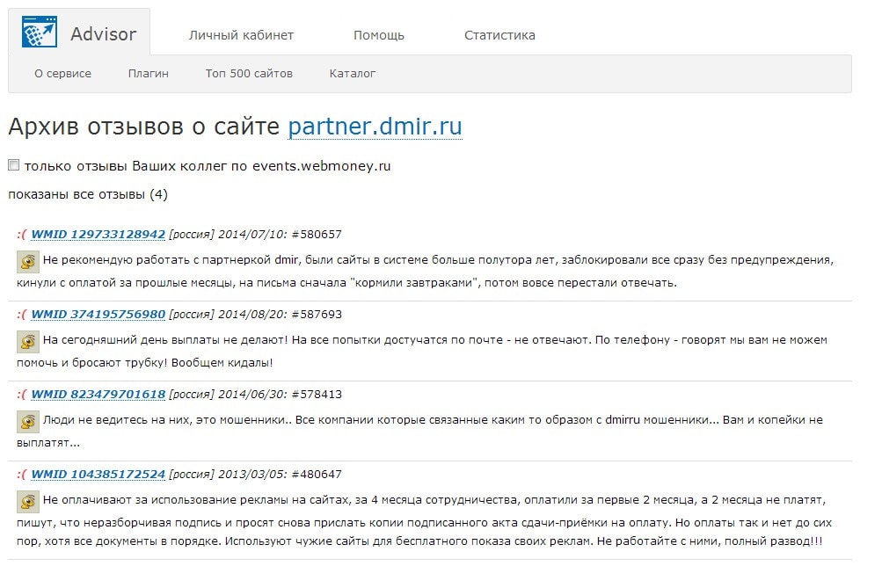This screenshot has height=588, width=882.
Task: Go to the Статистика tab
Action: pyautogui.click(x=499, y=35)
